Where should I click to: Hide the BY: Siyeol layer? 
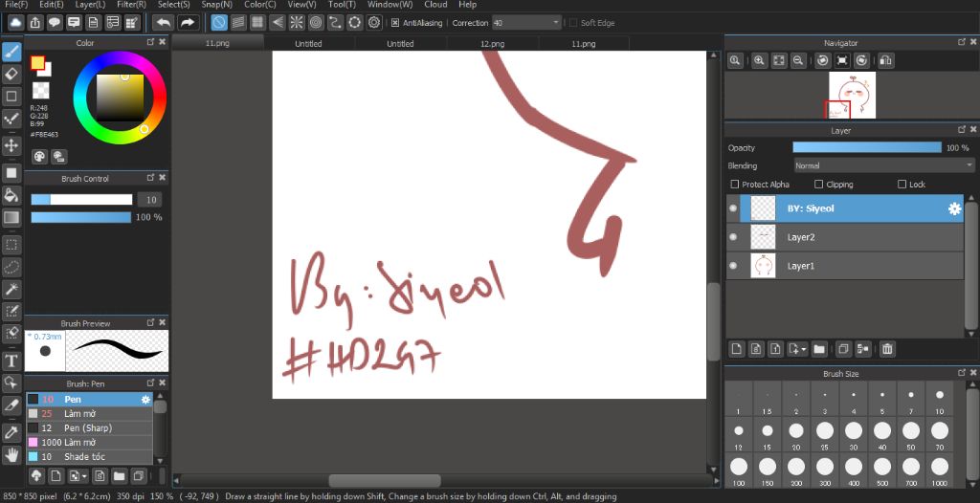pos(733,208)
